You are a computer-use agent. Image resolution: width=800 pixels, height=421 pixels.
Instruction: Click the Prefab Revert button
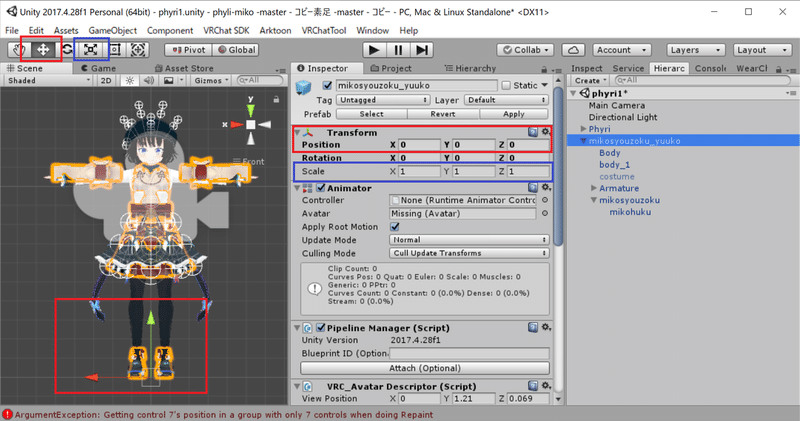442,114
